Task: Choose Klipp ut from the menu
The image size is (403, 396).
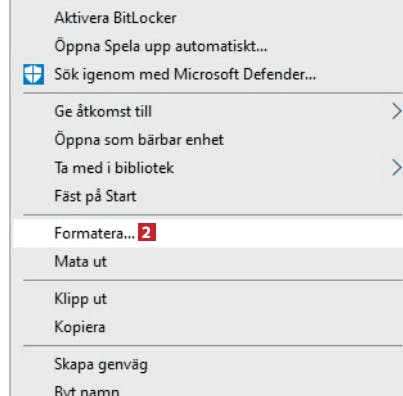Action: pos(81,299)
